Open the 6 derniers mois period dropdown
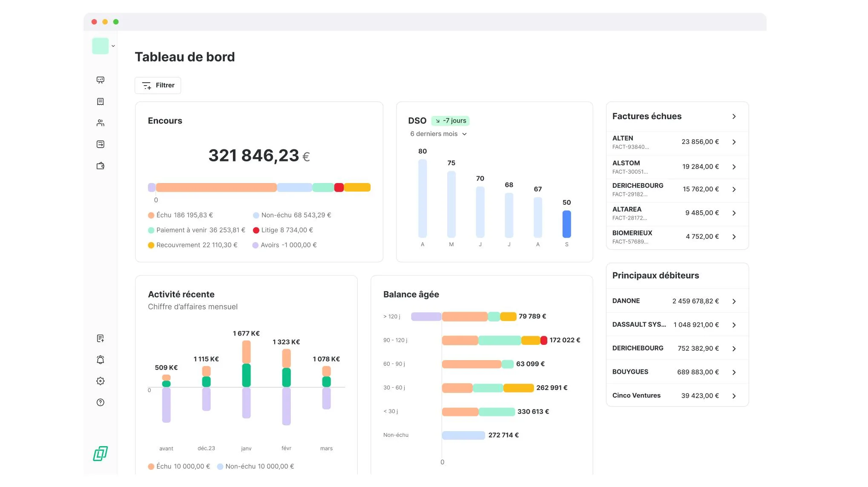The height and width of the screenshot is (487, 868). tap(439, 134)
